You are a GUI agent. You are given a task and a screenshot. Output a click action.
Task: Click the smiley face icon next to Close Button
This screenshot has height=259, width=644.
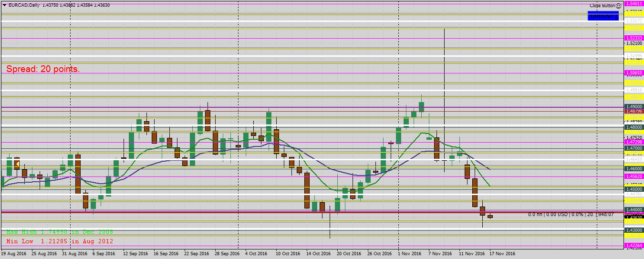[x=619, y=6]
